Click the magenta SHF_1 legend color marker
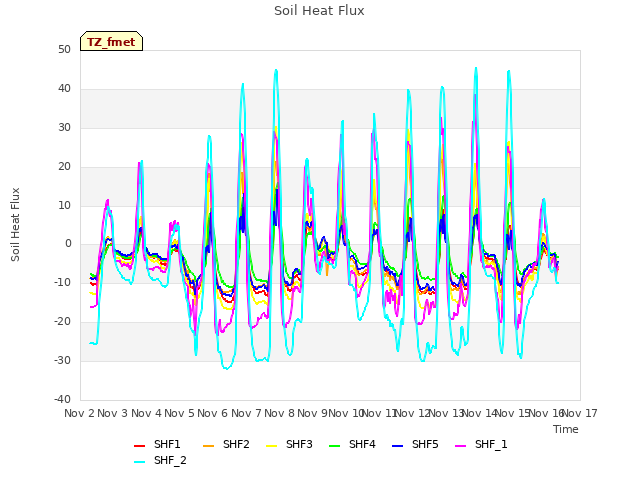 coord(460,446)
